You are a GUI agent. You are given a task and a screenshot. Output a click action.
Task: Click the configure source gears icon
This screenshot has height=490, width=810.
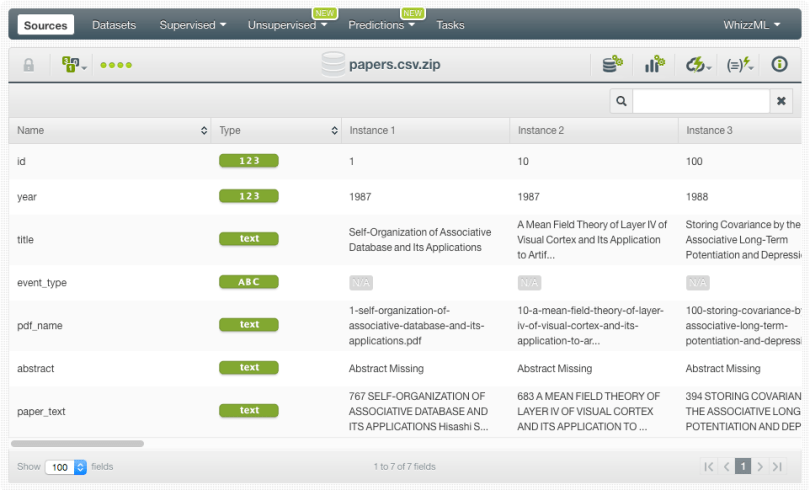click(x=612, y=65)
